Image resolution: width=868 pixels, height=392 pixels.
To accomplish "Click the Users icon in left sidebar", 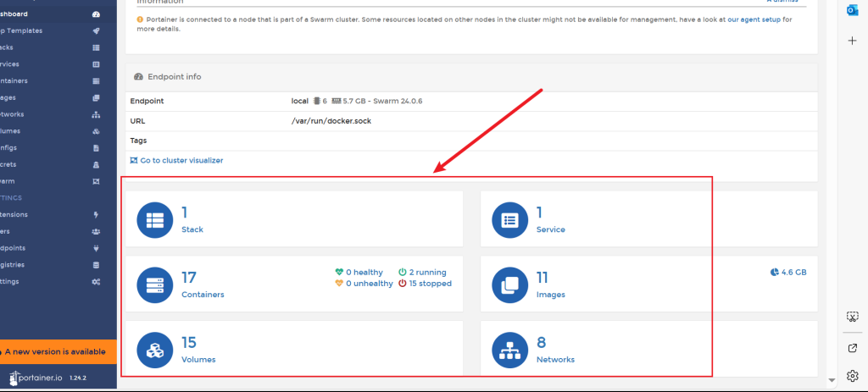I will coord(96,231).
